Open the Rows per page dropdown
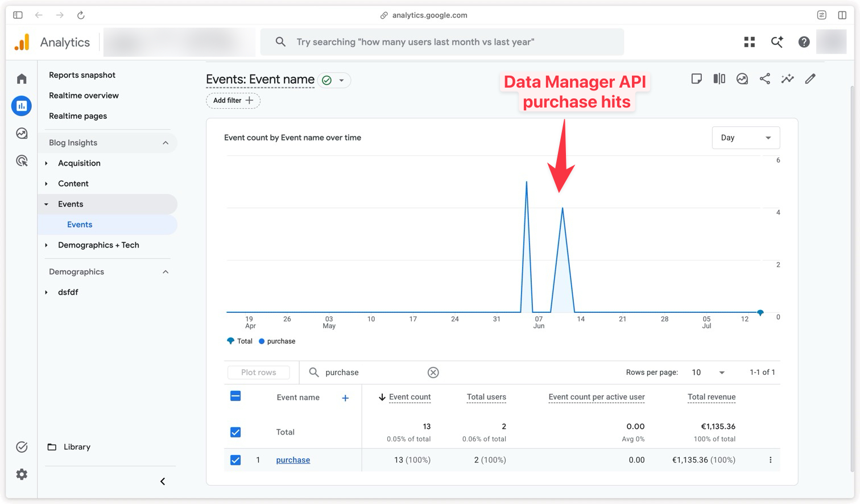The width and height of the screenshot is (860, 504). click(x=708, y=373)
